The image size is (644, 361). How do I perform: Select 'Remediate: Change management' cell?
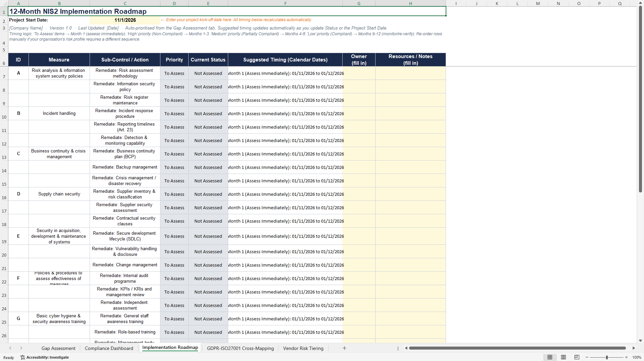(x=125, y=265)
